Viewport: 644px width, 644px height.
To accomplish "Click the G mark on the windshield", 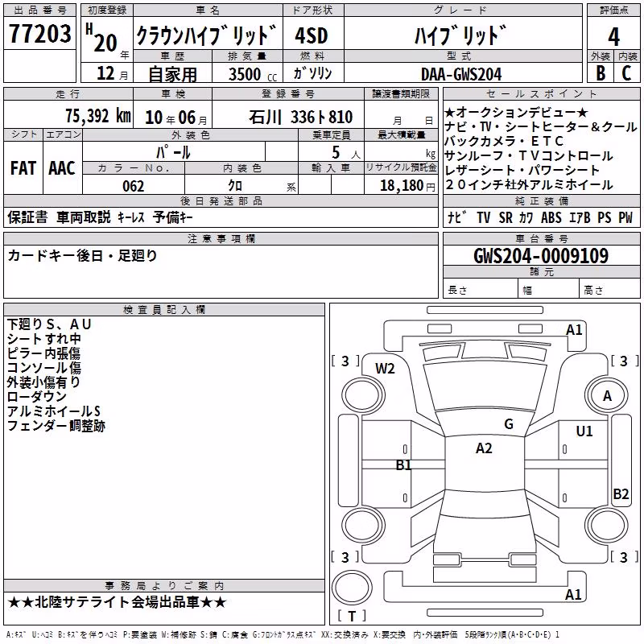I will tap(509, 423).
